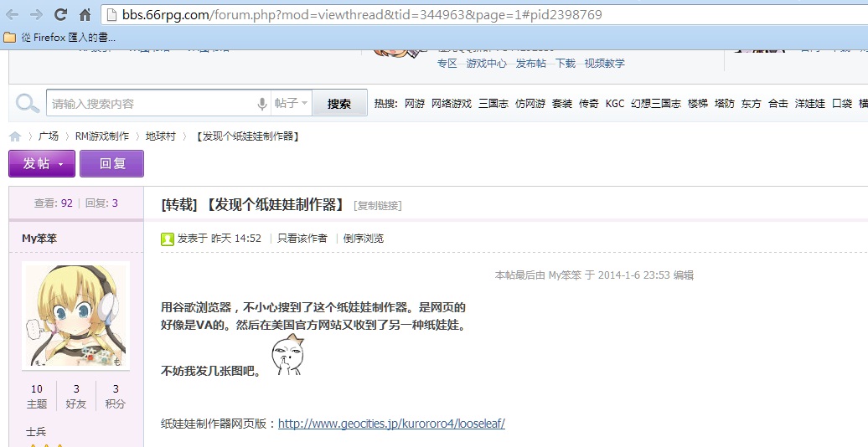This screenshot has width=868, height=447.
Task: Open the 视频教学 navigation link
Action: coord(605,64)
